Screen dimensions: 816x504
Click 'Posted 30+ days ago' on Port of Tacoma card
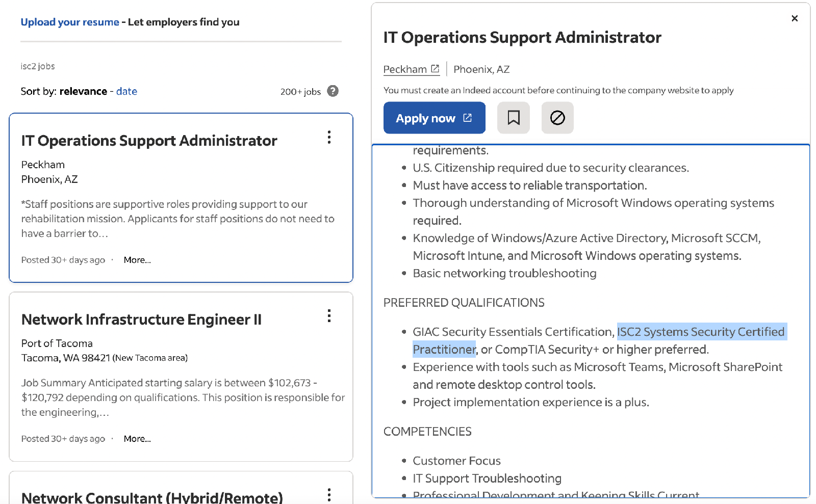coord(63,439)
